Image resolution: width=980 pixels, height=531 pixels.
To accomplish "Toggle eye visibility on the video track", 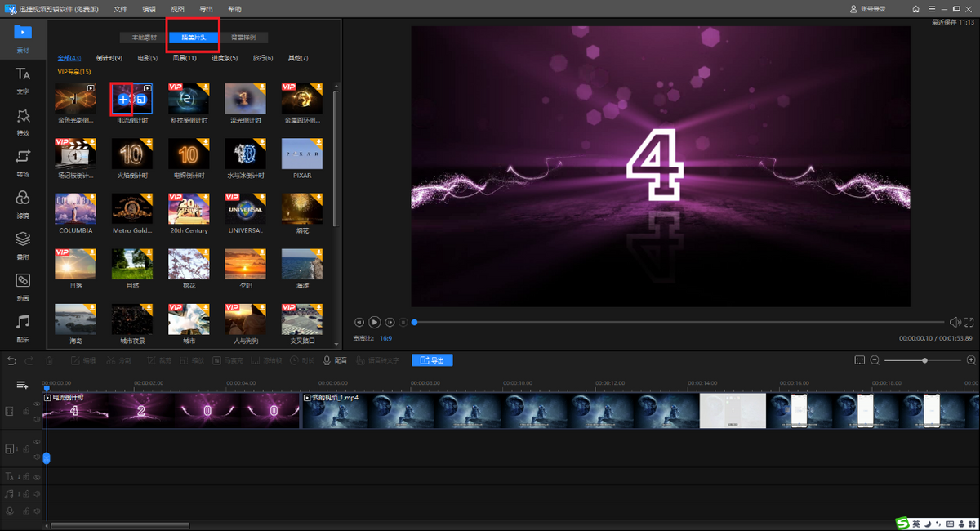I will pyautogui.click(x=37, y=404).
